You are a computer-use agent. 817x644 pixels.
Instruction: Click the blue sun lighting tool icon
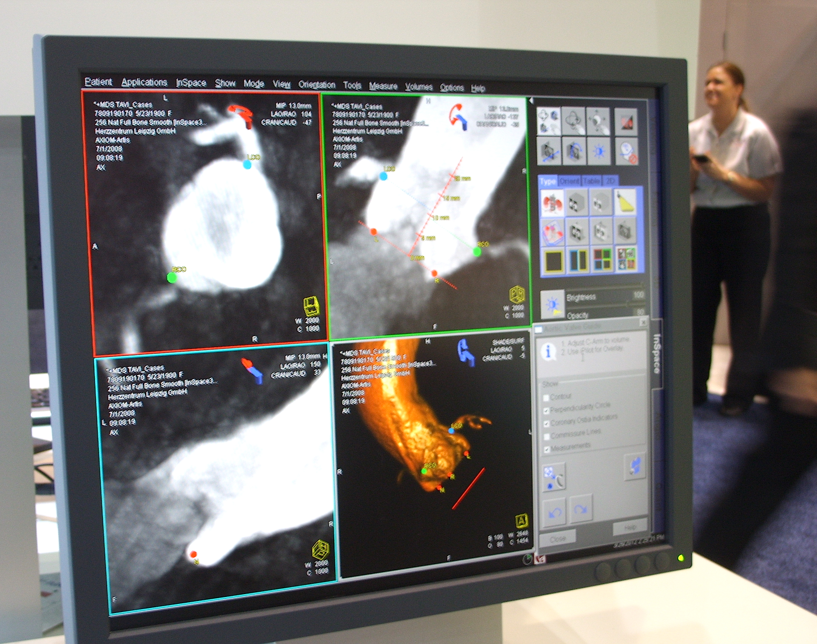pyautogui.click(x=599, y=152)
